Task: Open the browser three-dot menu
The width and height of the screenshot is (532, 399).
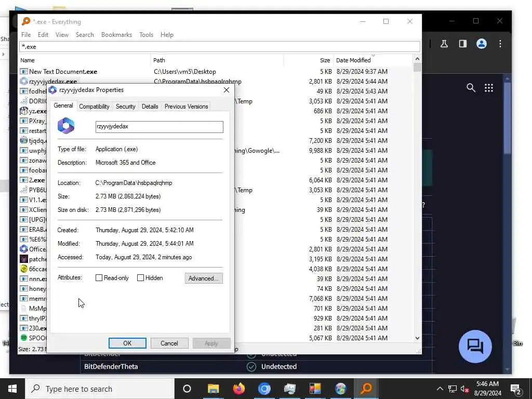Action: coord(500,44)
